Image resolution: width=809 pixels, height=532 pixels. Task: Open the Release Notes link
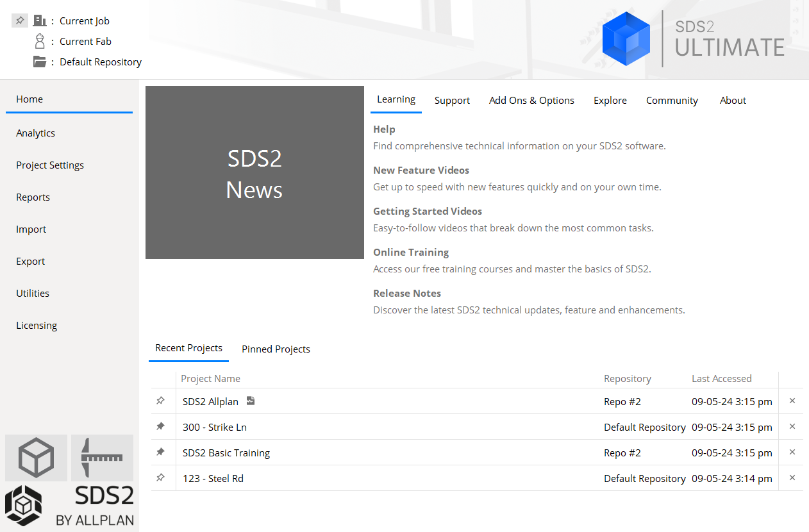pos(407,294)
